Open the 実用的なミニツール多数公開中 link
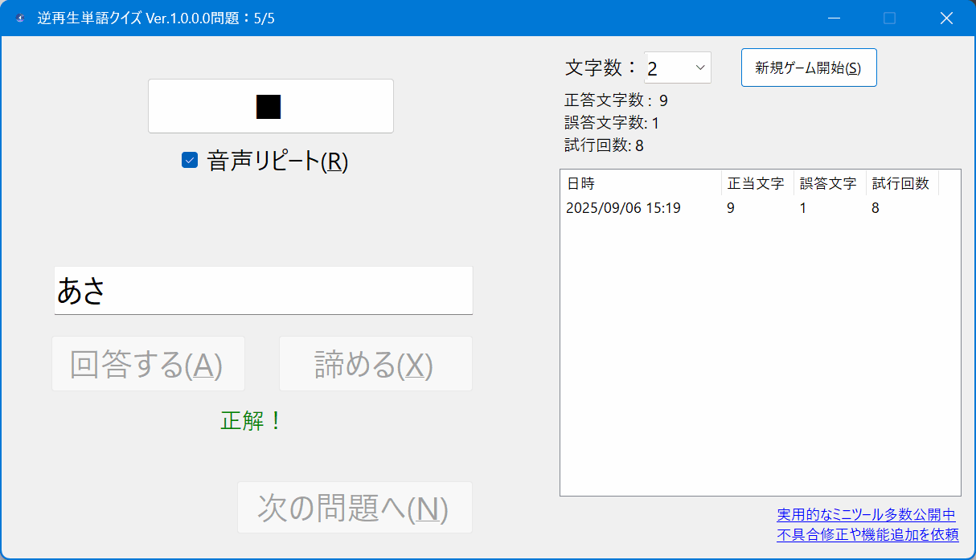The height and width of the screenshot is (560, 976). click(866, 515)
